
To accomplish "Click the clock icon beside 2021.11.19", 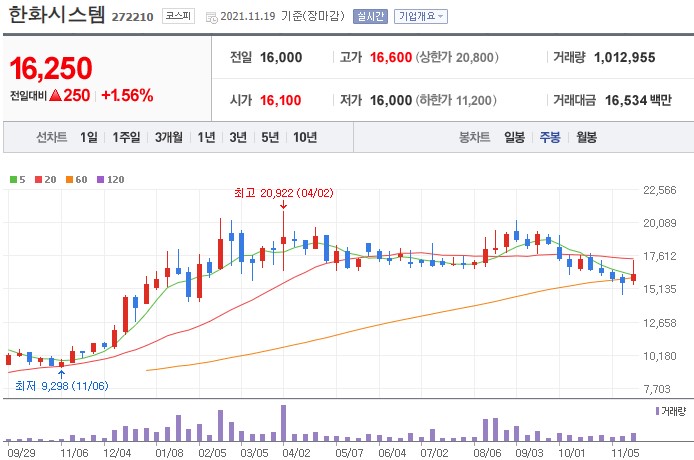I will (212, 17).
